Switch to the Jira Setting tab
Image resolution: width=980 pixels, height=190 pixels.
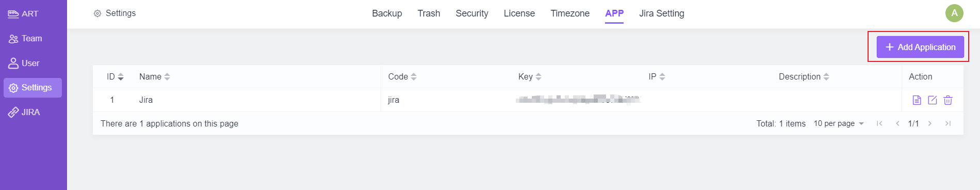(662, 13)
